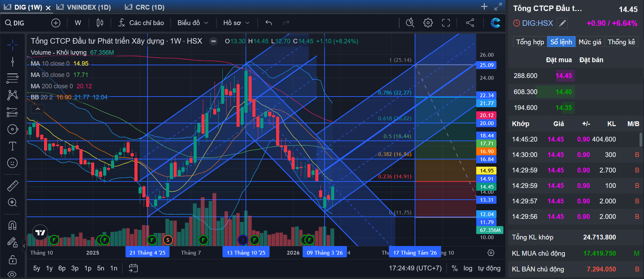Redo the chart action
Viewport: 644px width, 279px height.
pyautogui.click(x=286, y=23)
